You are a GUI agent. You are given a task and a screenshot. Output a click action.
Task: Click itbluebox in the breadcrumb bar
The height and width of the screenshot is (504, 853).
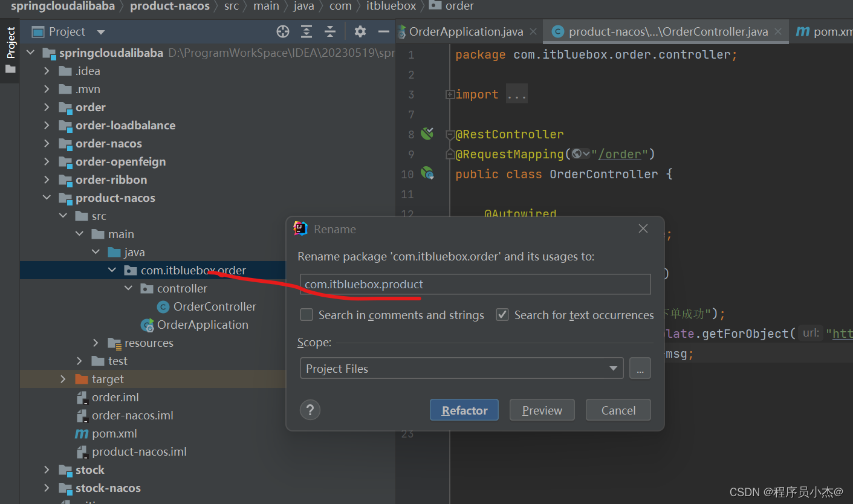point(391,6)
